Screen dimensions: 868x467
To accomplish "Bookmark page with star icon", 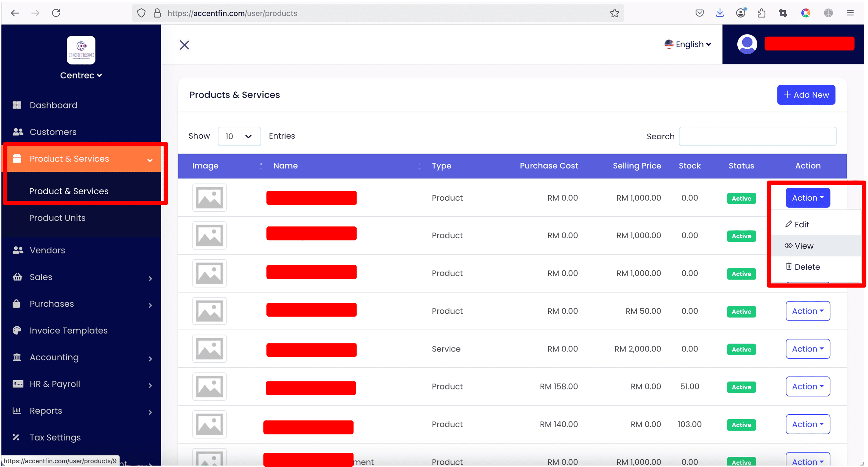I will (614, 13).
